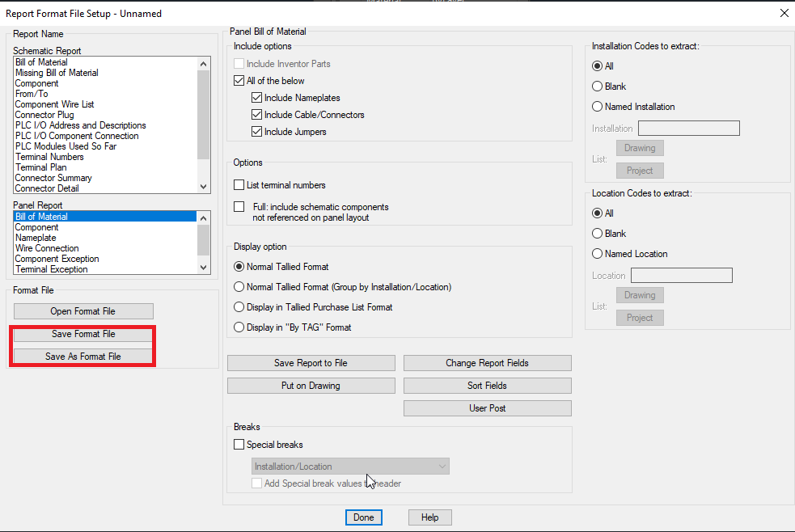Click the Save Format File button
The width and height of the screenshot is (795, 532).
tap(82, 333)
